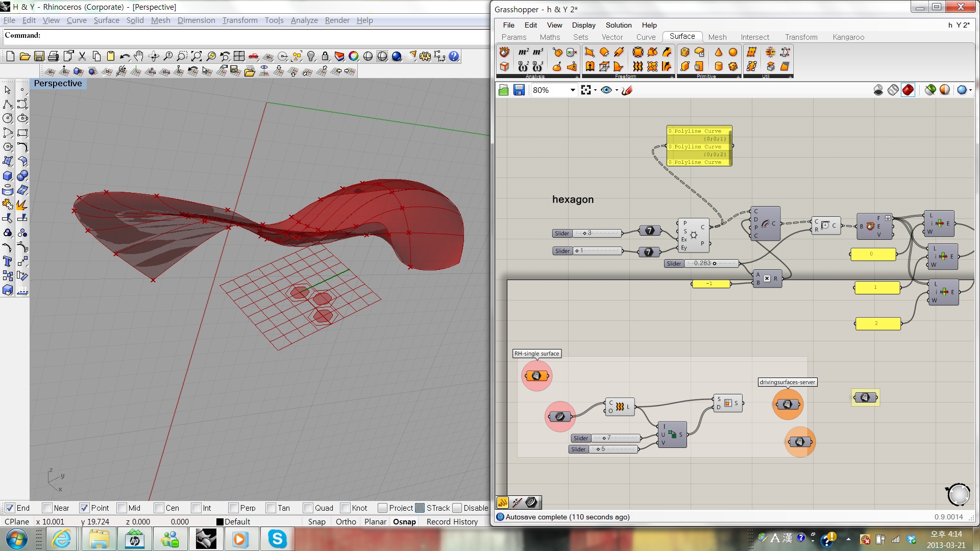This screenshot has height=551, width=980.
Task: Expand the zoom extents dropdown arrow
Action: coord(595,90)
